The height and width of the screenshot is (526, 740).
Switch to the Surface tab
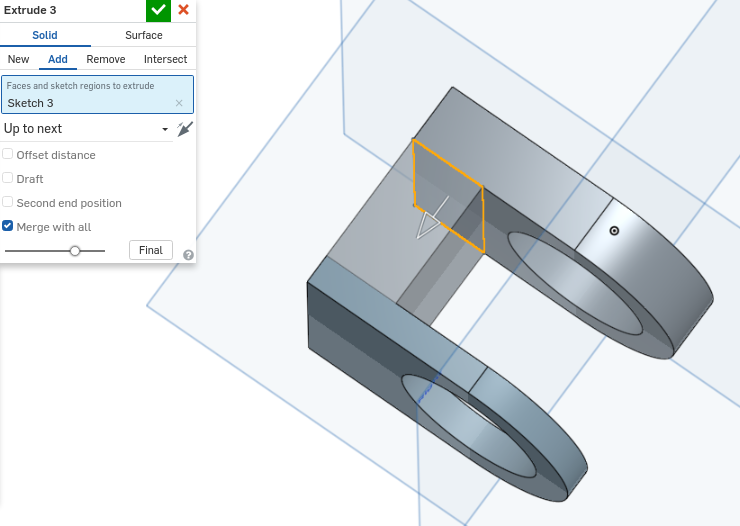pos(143,35)
